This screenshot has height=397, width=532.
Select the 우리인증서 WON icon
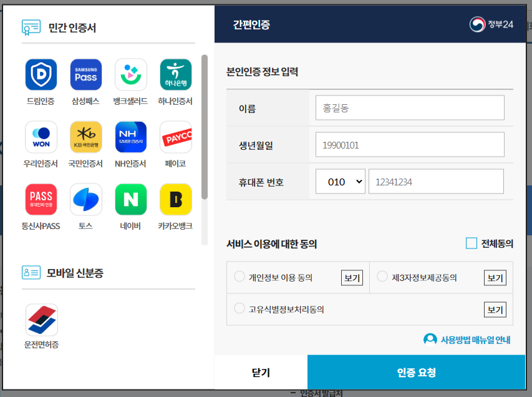coord(41,137)
